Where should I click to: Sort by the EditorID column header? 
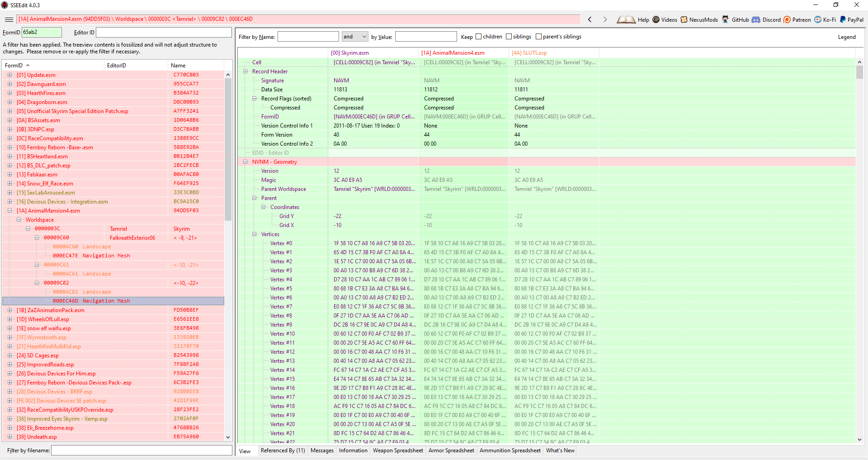point(136,66)
